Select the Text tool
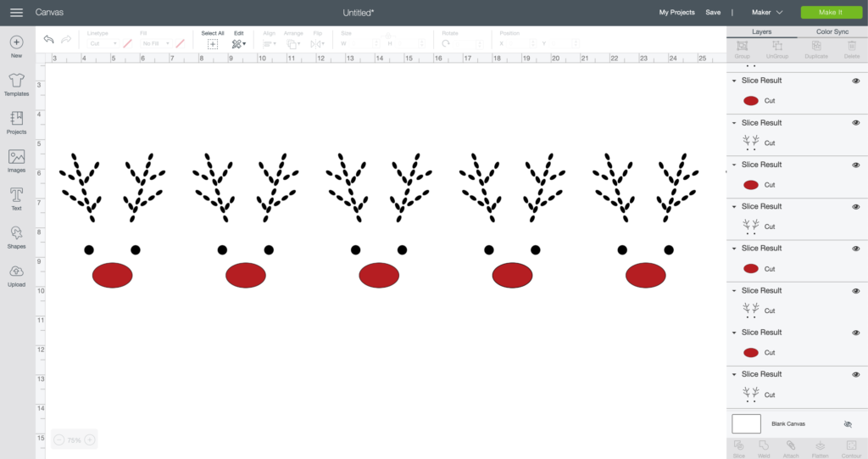This screenshot has width=868, height=459. 17,199
